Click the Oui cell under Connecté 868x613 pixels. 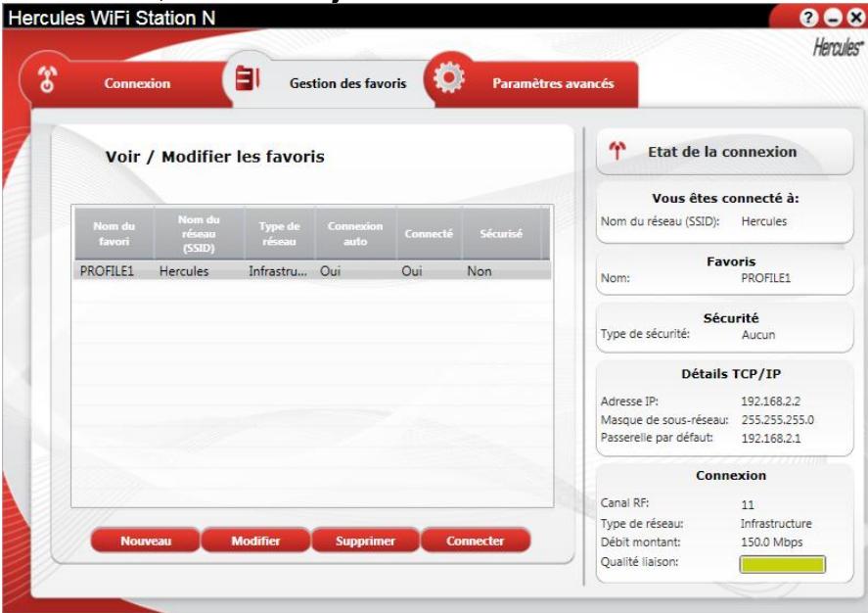tap(412, 271)
